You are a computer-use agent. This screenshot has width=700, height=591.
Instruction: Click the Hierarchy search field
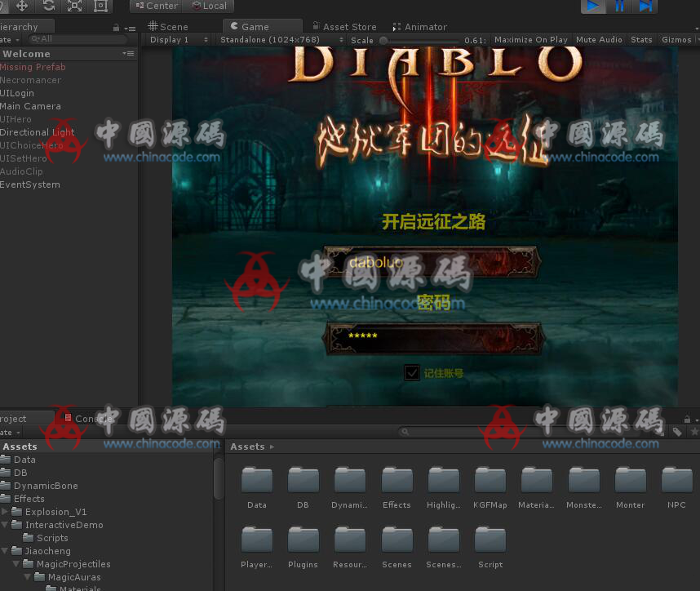click(78, 39)
